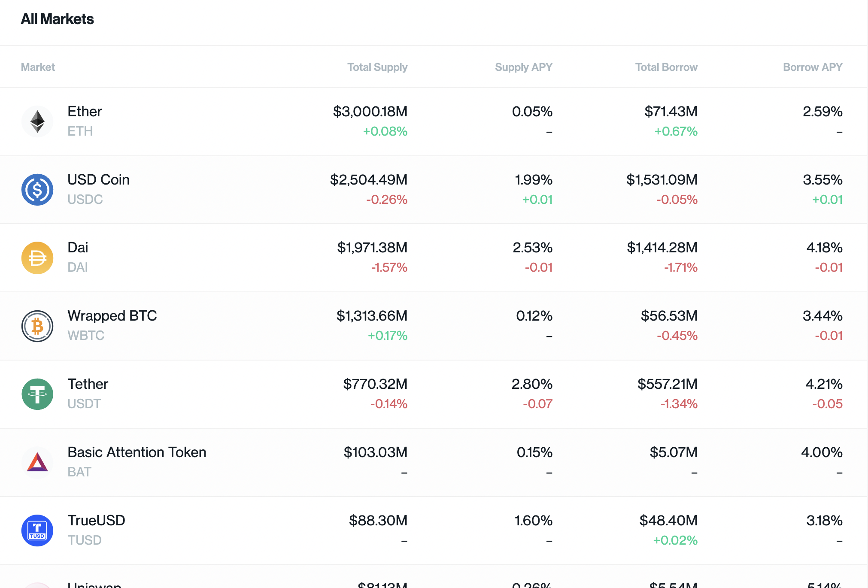Click the WBTC ticker label
The image size is (868, 588).
pyautogui.click(x=86, y=336)
